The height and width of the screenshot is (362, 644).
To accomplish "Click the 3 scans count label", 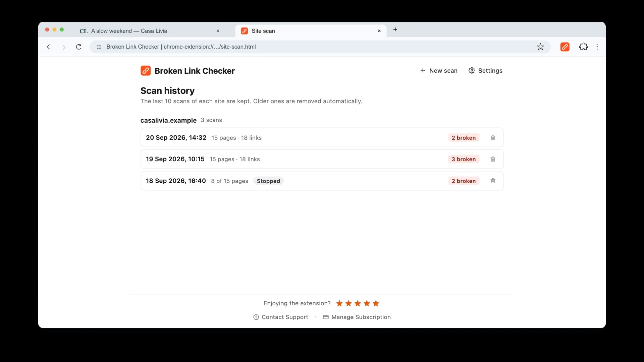I will click(211, 120).
